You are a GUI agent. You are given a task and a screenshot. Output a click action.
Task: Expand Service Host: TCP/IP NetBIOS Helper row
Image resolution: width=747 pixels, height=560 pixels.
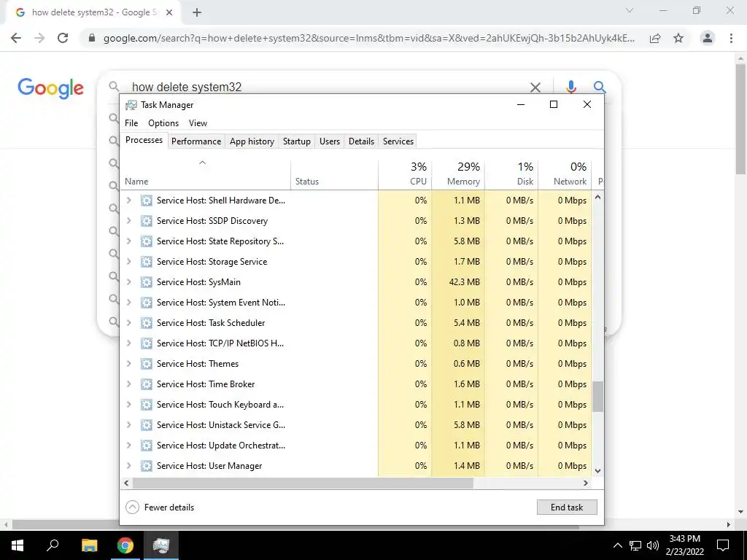tap(128, 343)
